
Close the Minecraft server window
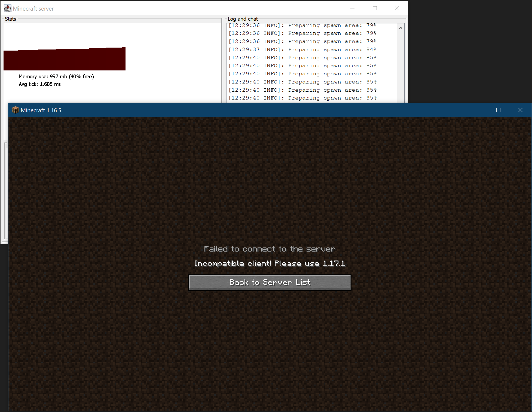pyautogui.click(x=397, y=8)
